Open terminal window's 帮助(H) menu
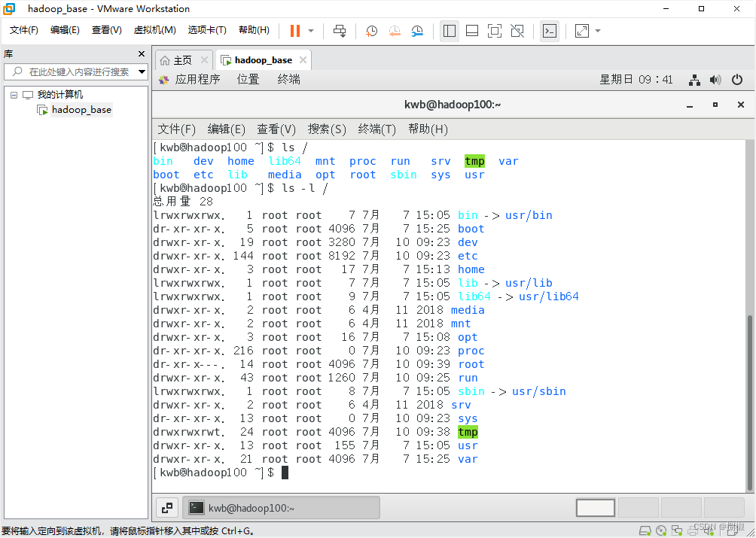756x538 pixels. point(428,129)
